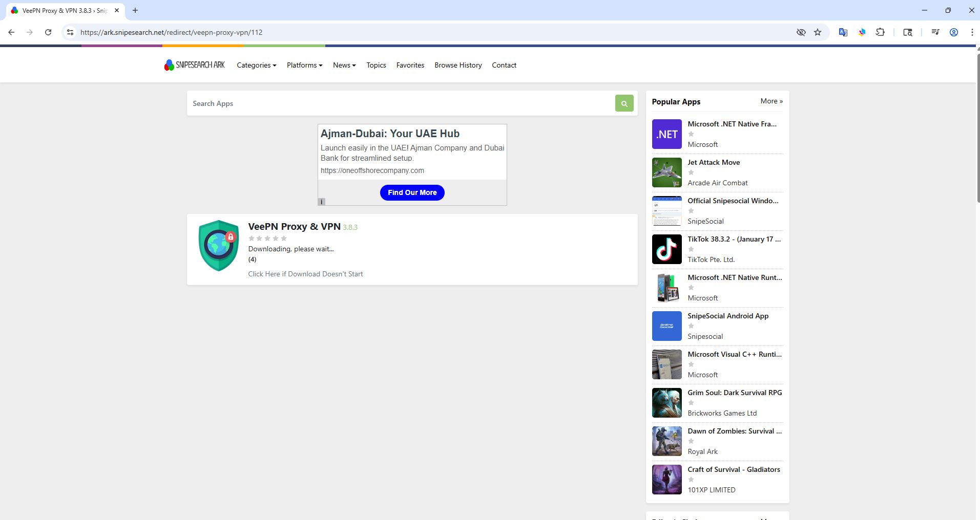The image size is (980, 520).
Task: Open the Topics menu item
Action: pyautogui.click(x=376, y=65)
